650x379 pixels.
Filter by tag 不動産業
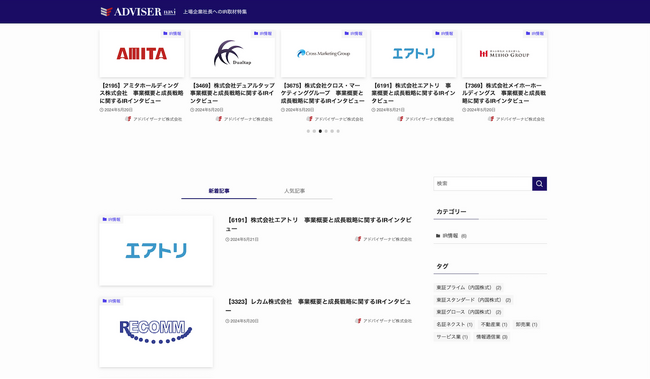click(494, 324)
